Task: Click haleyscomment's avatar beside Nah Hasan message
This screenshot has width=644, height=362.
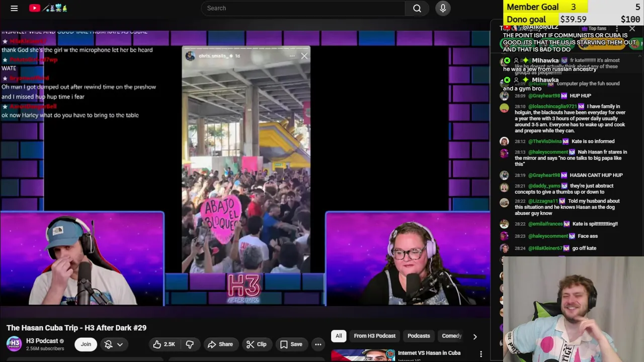Action: click(x=504, y=153)
